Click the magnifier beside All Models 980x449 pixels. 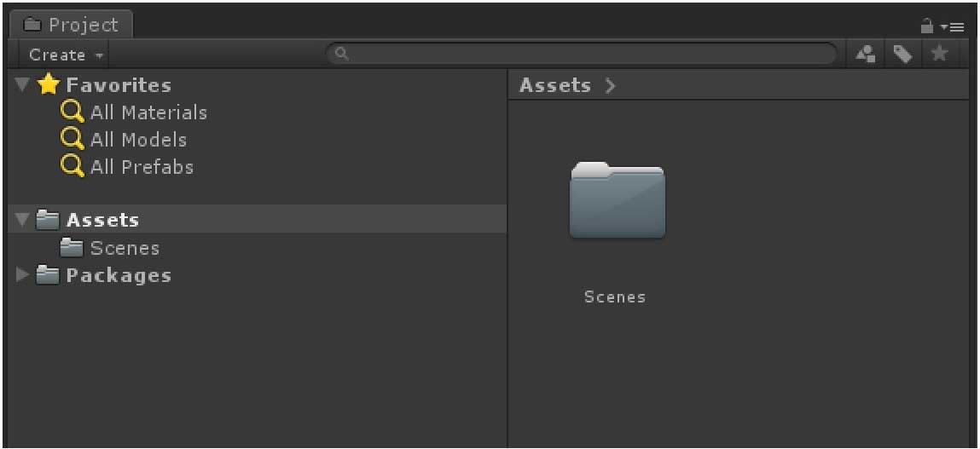pyautogui.click(x=72, y=139)
